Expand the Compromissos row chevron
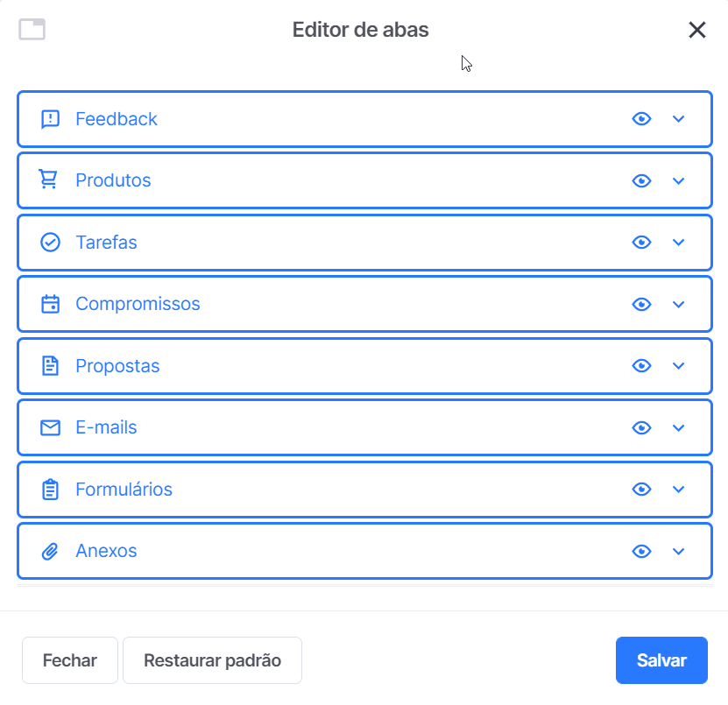This screenshot has width=728, height=705. click(x=678, y=304)
